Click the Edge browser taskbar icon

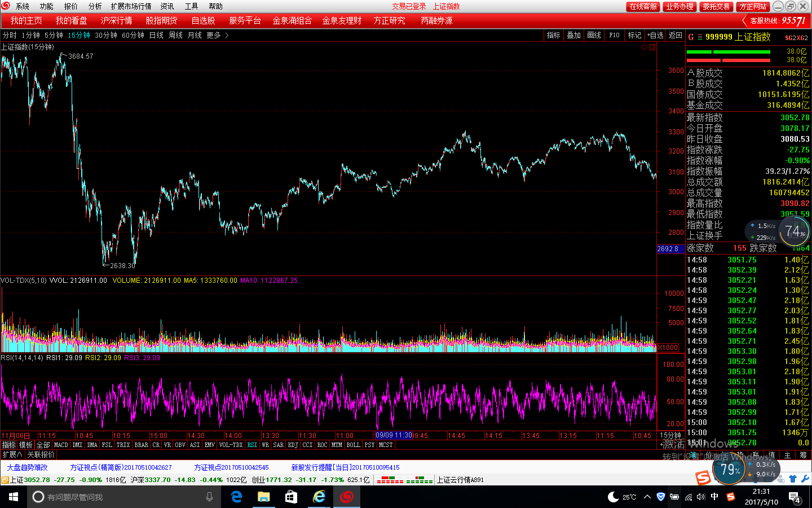(236, 497)
